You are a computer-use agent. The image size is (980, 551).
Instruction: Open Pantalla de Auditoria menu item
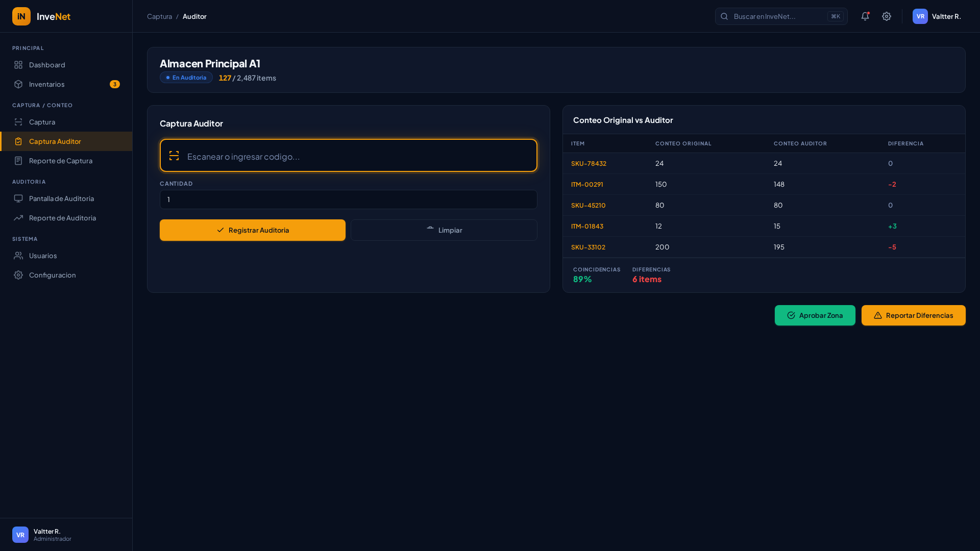[x=61, y=198]
